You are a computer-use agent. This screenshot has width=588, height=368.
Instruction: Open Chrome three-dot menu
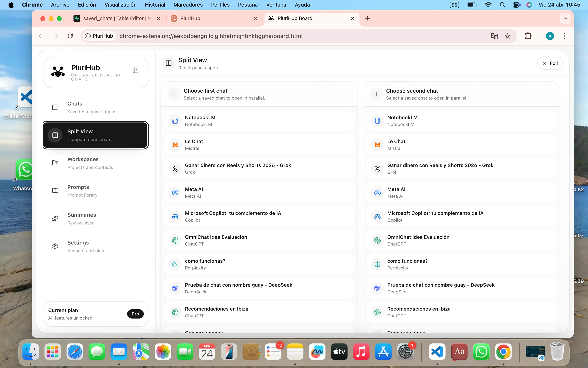coord(565,36)
